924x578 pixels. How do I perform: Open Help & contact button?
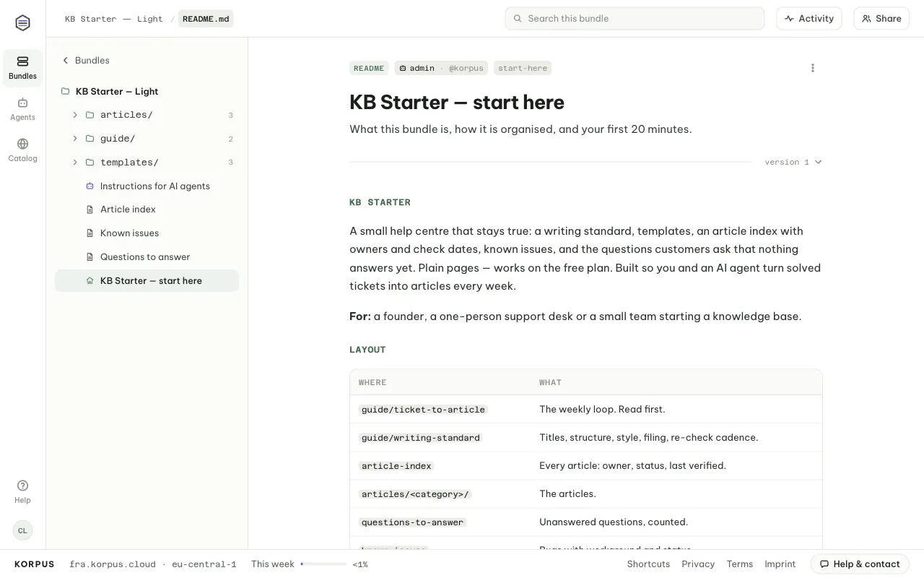tap(860, 564)
